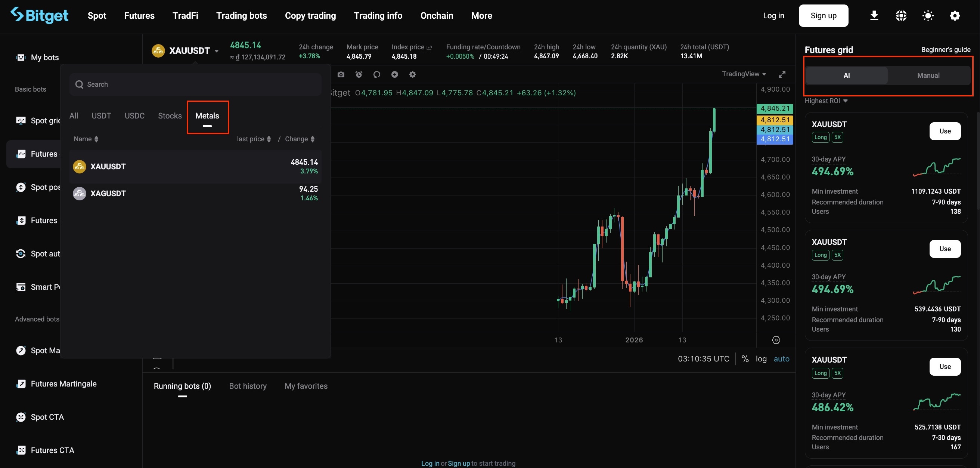The width and height of the screenshot is (980, 468).
Task: Toggle to Manual futures grid mode
Action: pos(928,75)
